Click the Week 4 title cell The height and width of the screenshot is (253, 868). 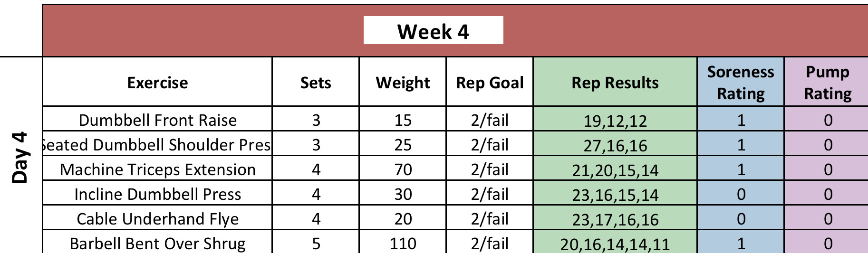point(433,31)
